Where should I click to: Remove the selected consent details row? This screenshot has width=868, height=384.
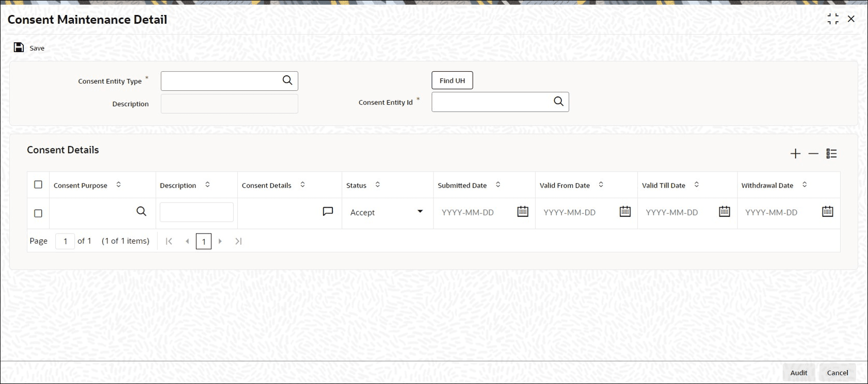813,154
